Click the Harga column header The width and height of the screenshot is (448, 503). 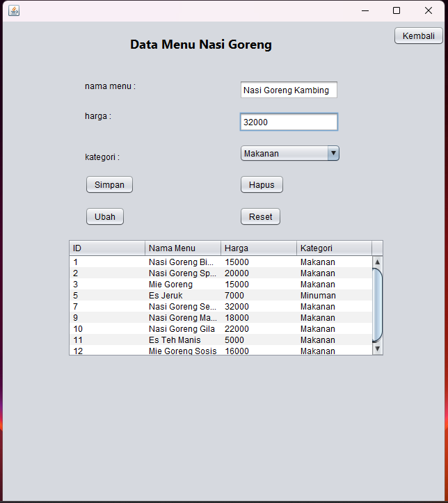point(259,248)
